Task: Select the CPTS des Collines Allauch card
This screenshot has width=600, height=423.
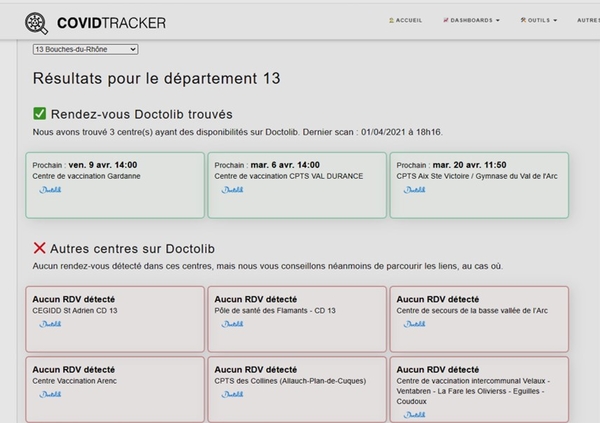Action: click(x=297, y=390)
